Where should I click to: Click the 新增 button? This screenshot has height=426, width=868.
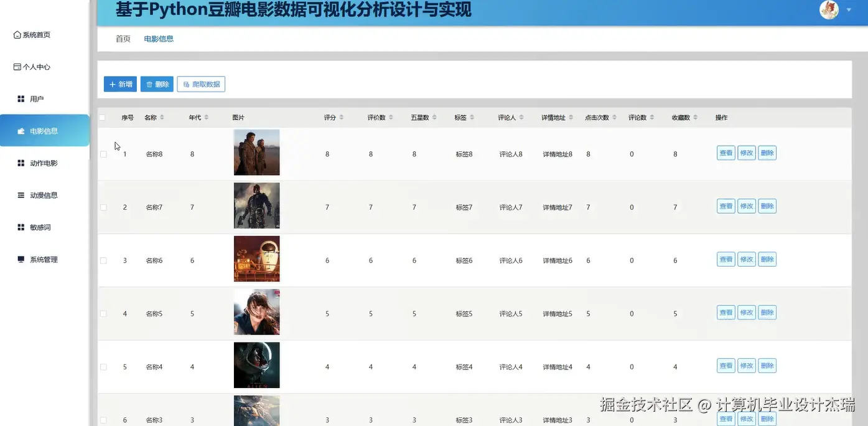[x=120, y=84]
